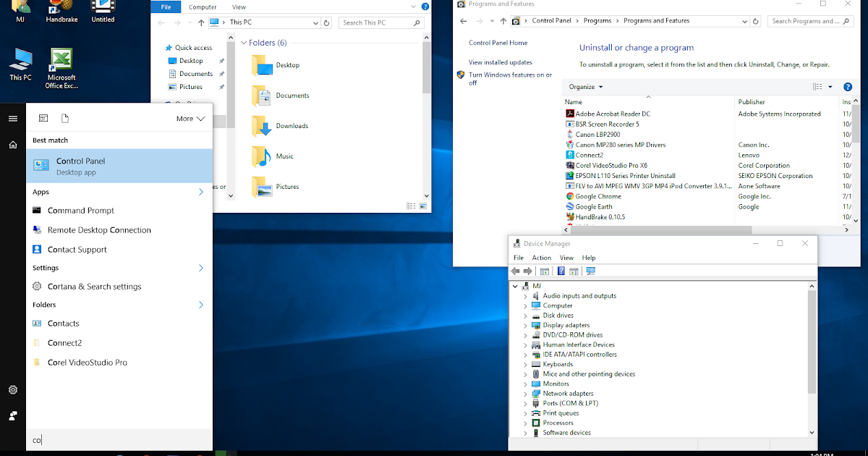Viewport: 868px width, 456px height.
Task: Switch to View tab in File Explorer
Action: tap(238, 7)
